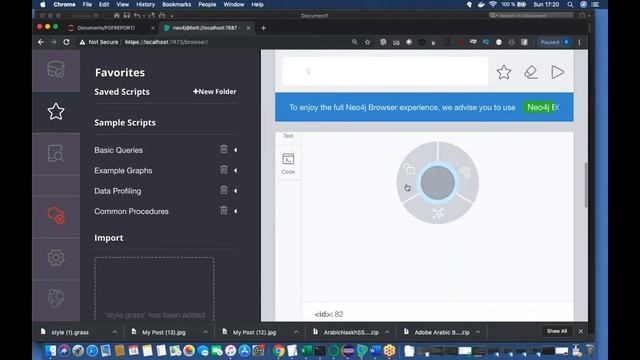This screenshot has width=640, height=360.
Task: Click the style file import drop zone
Action: tap(154, 289)
